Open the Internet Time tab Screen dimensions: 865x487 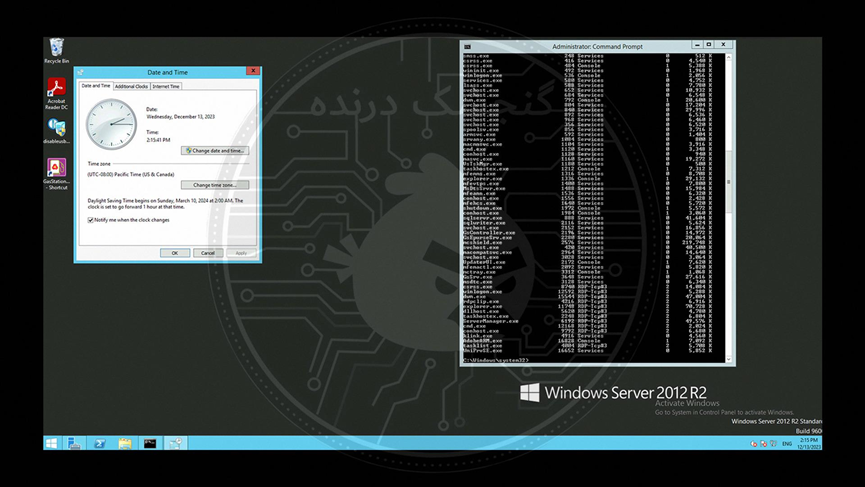coord(166,87)
